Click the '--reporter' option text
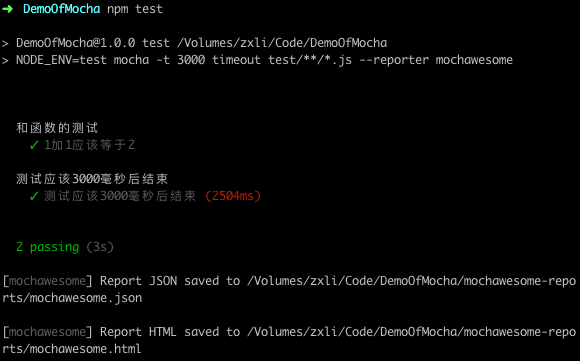Screen dimensions: 580x361 point(394,60)
